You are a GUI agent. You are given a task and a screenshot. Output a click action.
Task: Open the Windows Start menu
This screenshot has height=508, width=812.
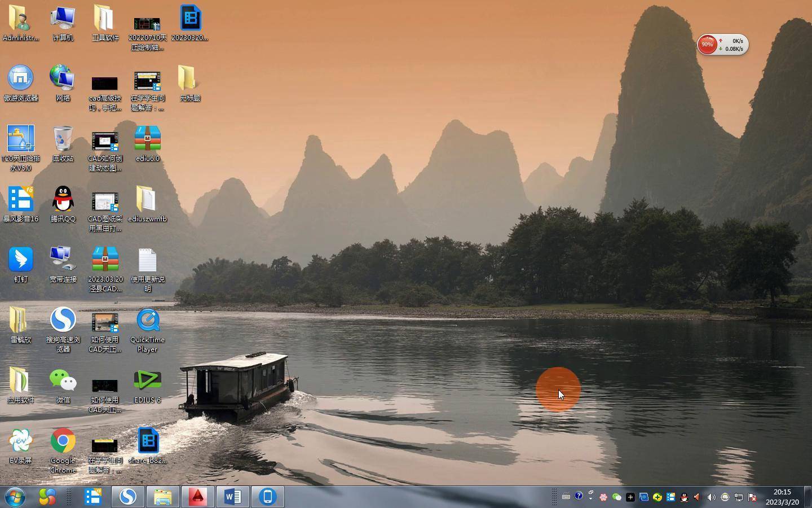click(x=15, y=497)
